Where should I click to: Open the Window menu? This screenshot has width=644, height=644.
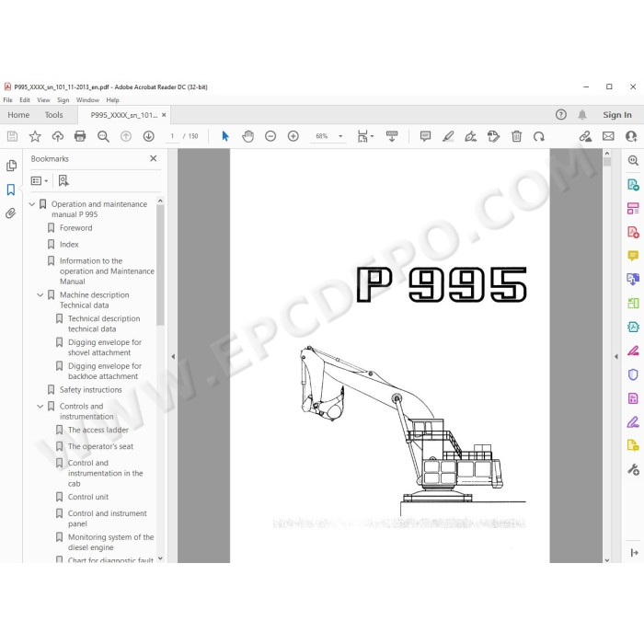click(x=87, y=99)
